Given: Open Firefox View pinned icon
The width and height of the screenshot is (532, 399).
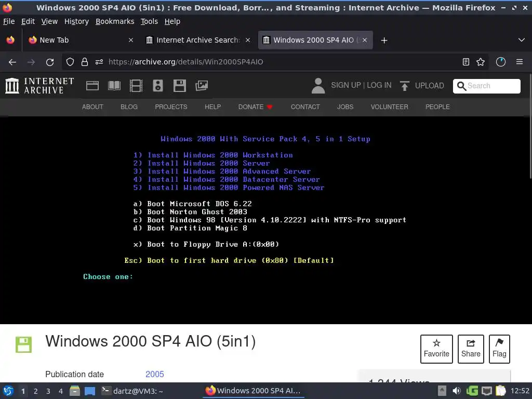Looking at the screenshot, I should [10, 40].
